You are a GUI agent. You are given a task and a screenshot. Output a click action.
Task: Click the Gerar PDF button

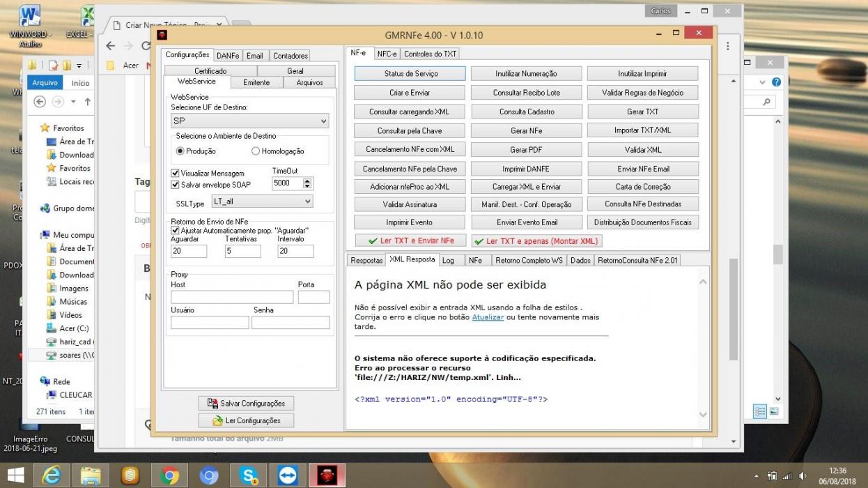coord(526,149)
